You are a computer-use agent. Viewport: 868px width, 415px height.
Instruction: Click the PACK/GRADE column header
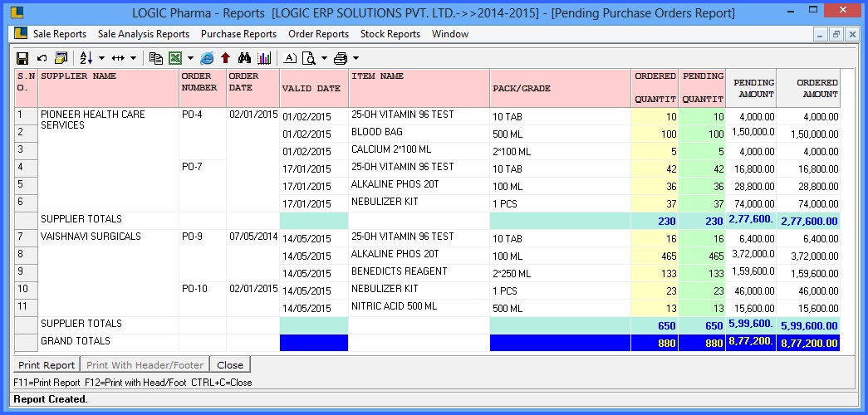pos(560,88)
